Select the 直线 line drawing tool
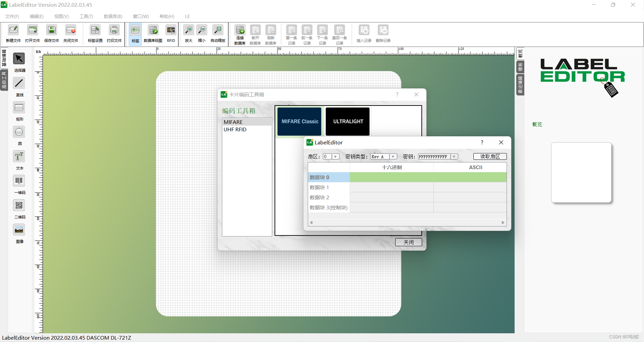Viewport: 644px width, 342px height. [19, 83]
